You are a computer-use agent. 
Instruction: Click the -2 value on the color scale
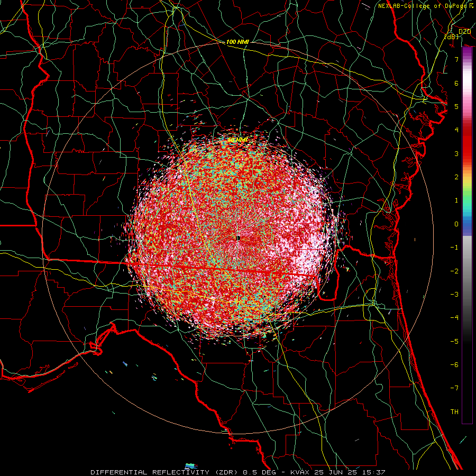click(x=454, y=271)
